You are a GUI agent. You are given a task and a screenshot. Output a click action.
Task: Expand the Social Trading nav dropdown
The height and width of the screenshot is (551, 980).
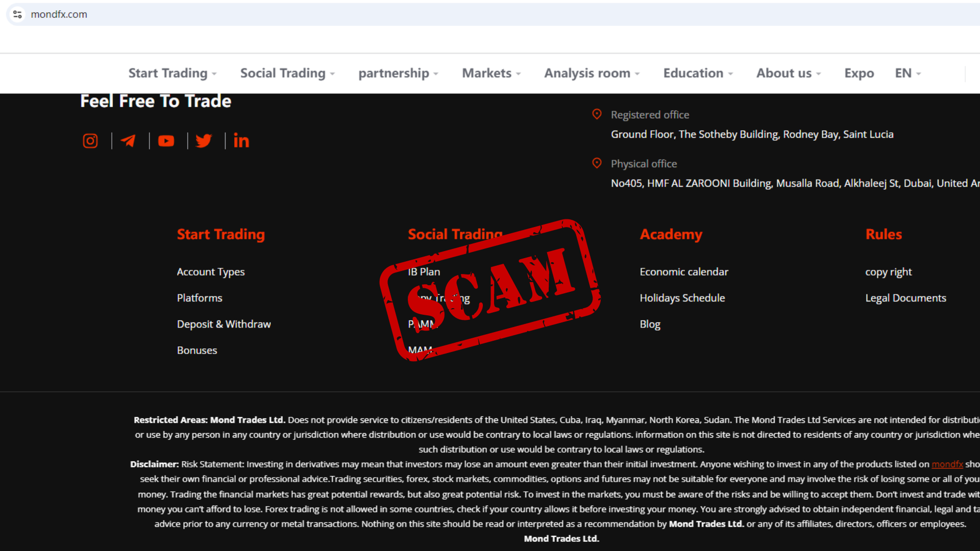[287, 73]
